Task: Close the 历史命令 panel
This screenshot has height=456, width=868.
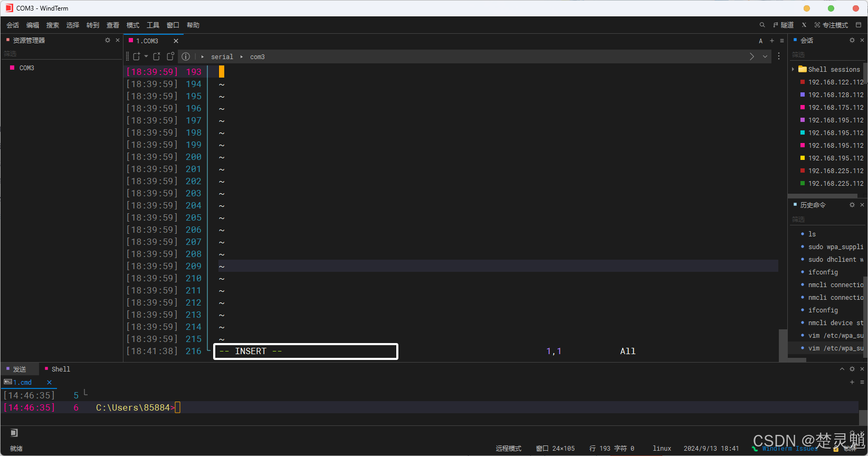Action: pos(862,205)
